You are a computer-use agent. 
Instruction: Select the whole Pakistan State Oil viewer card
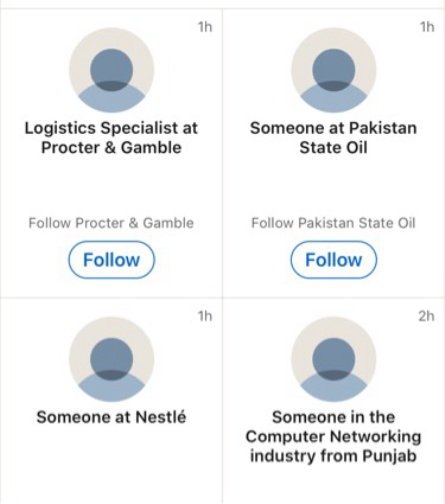pyautogui.click(x=334, y=153)
